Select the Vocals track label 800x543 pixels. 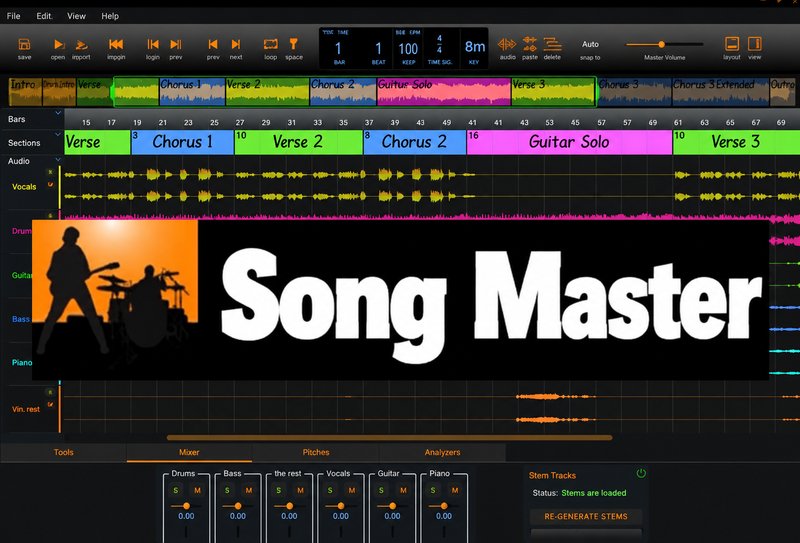tap(24, 187)
